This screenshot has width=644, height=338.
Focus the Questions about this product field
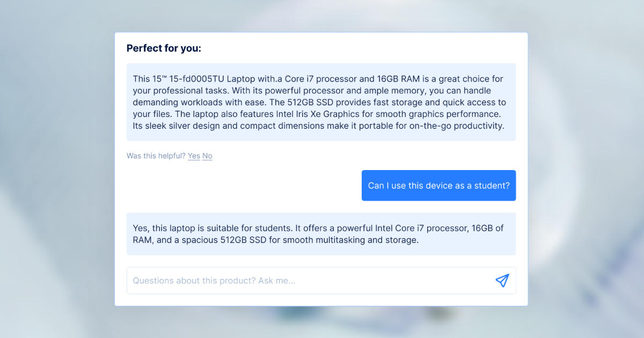click(x=321, y=281)
